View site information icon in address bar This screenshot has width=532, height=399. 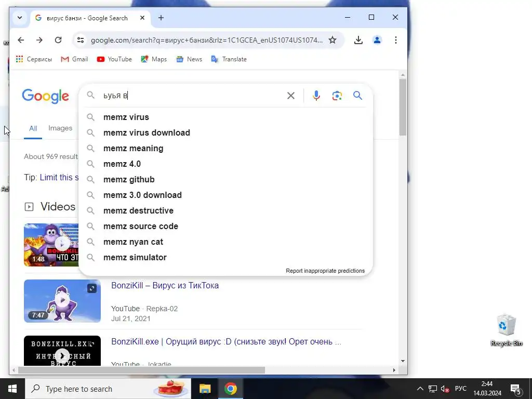pyautogui.click(x=81, y=40)
